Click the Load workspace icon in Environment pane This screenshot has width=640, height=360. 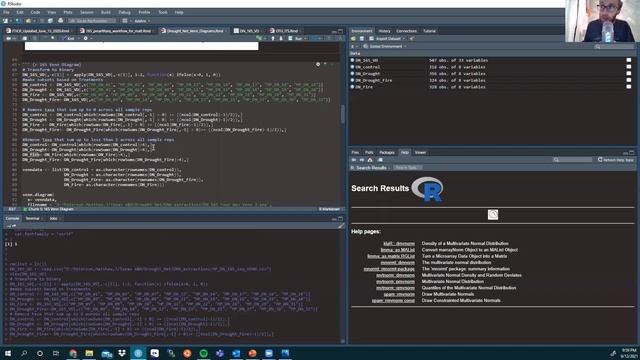coord(353,39)
